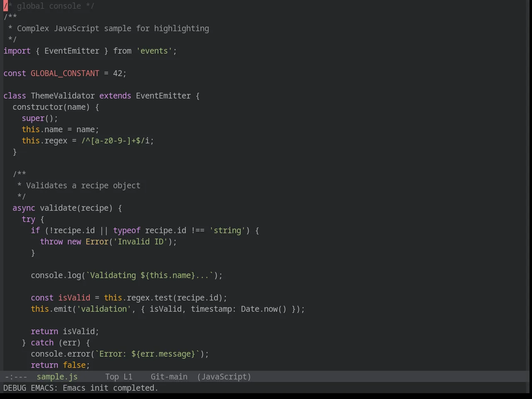The width and height of the screenshot is (532, 399).
Task: Click the regex literal /^[a-z0-9-]+$/i
Action: click(x=115, y=140)
